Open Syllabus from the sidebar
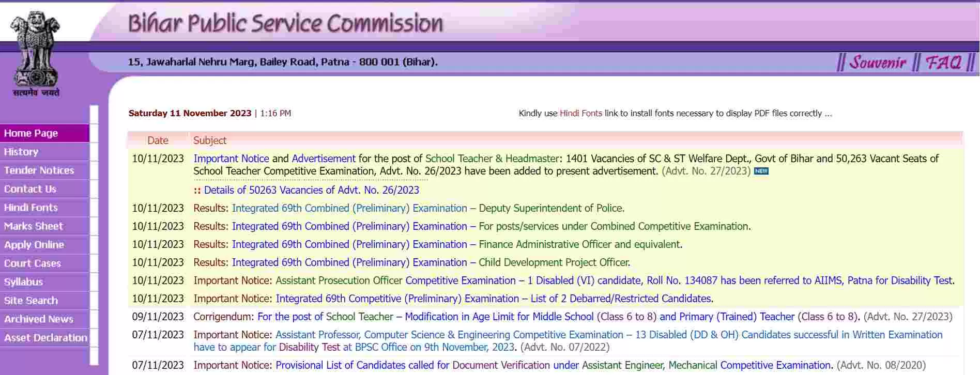This screenshot has width=980, height=375. (44, 282)
